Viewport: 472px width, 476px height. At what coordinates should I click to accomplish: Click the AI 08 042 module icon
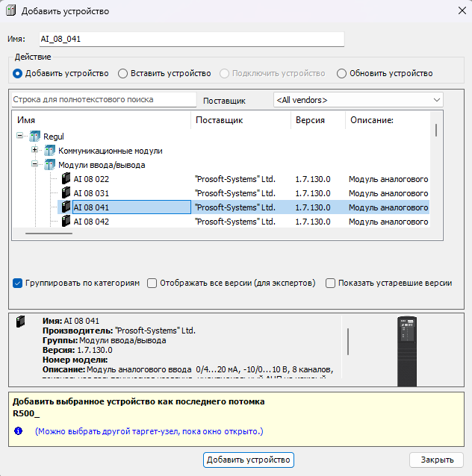(x=66, y=221)
